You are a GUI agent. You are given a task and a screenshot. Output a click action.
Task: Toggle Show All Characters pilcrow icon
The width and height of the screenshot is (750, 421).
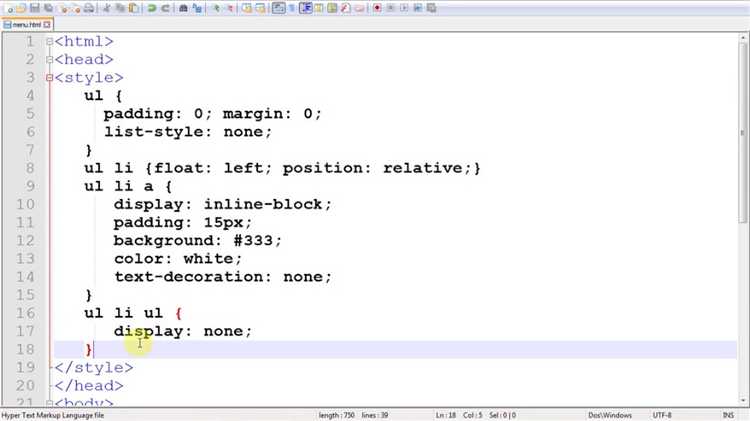(292, 8)
